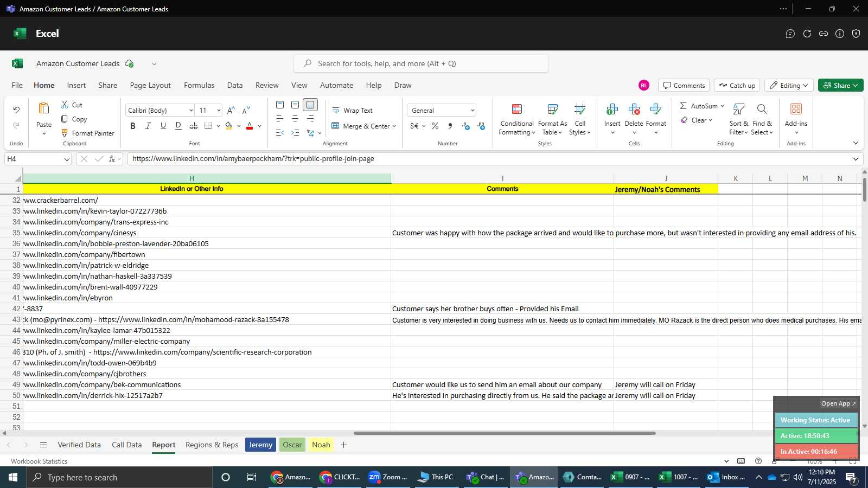The image size is (868, 488).
Task: Click the horizontal scrollbar thumb
Action: (x=505, y=433)
